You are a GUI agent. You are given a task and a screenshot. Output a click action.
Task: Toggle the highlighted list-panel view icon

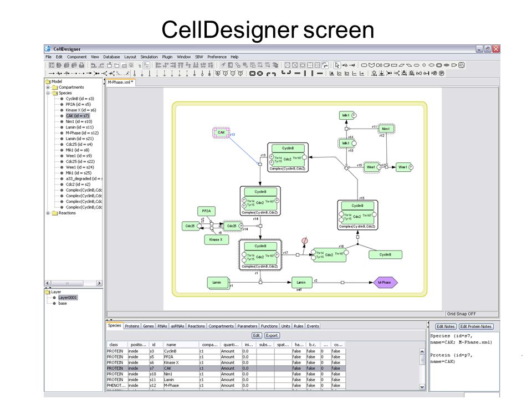(x=146, y=65)
